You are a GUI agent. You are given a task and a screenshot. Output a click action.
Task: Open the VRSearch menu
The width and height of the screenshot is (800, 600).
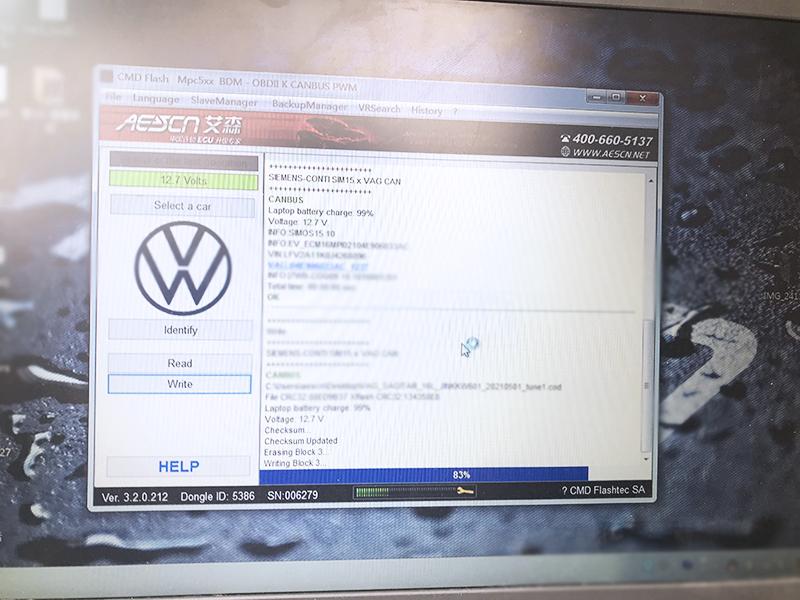[379, 108]
